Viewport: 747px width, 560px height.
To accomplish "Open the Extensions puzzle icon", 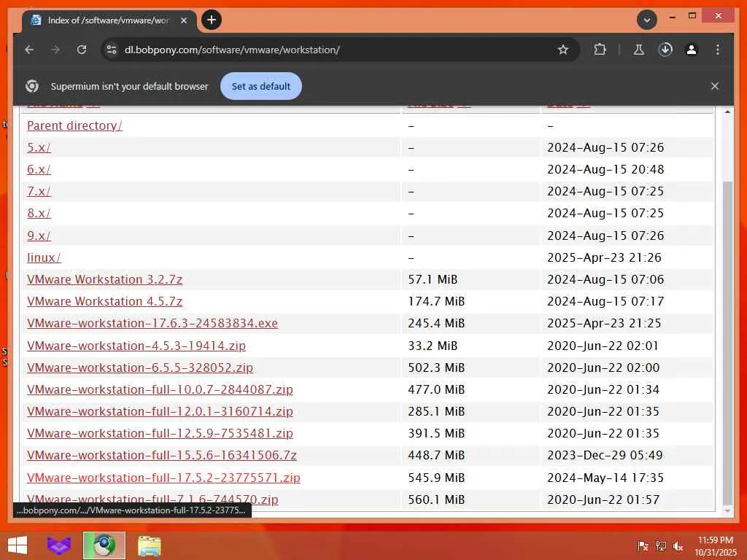I will coord(600,50).
